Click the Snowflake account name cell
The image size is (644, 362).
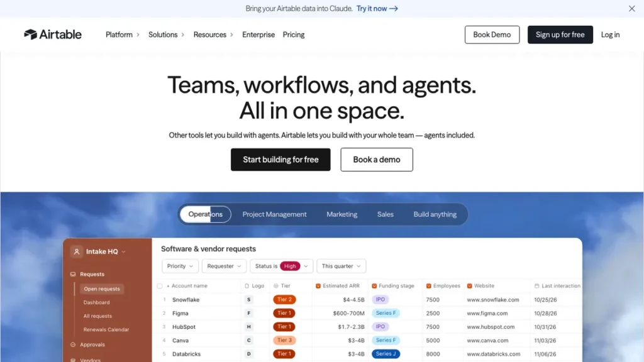(x=186, y=300)
